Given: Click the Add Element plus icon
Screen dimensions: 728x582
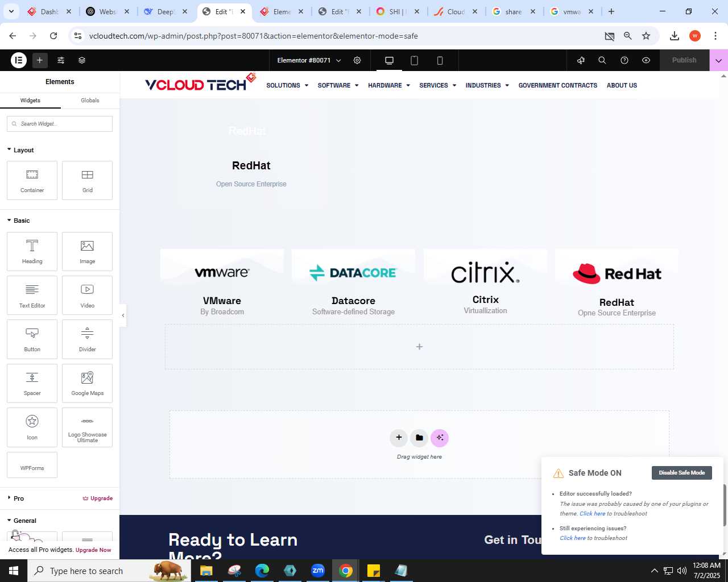Looking at the screenshot, I should click(40, 60).
